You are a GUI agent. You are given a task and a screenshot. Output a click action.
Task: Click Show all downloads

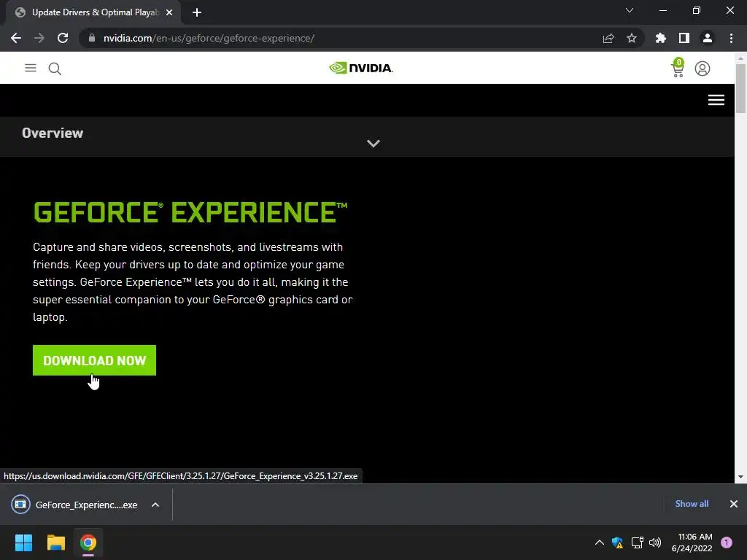tap(692, 503)
